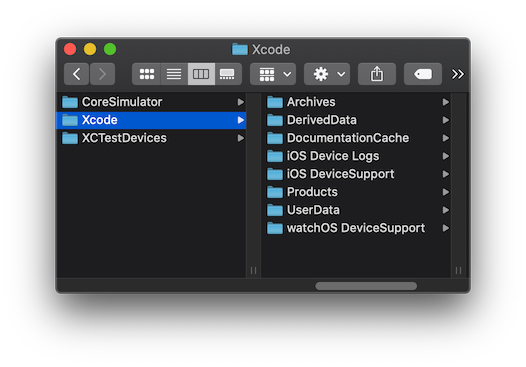Select the CoreSimulator folder
The width and height of the screenshot is (526, 367).
pos(151,102)
